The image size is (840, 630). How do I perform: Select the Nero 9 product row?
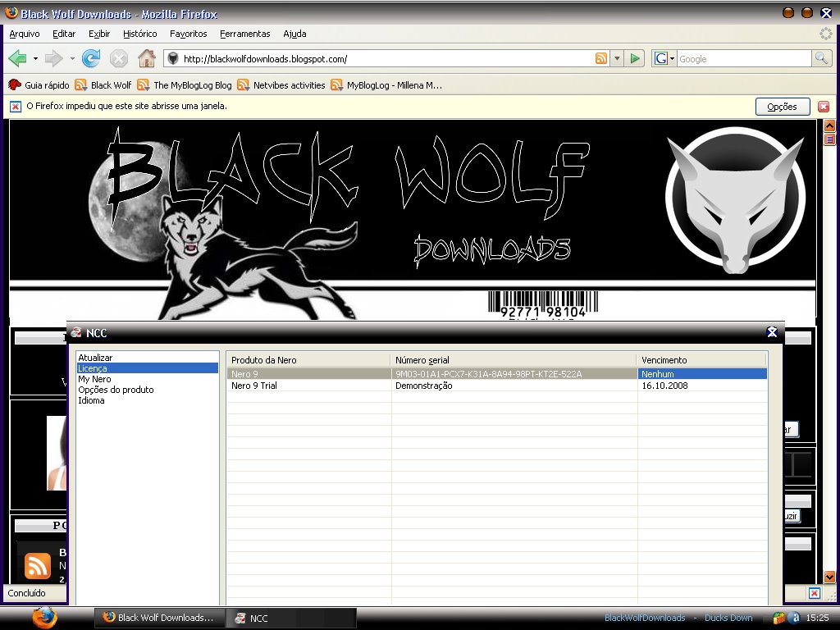click(x=496, y=374)
